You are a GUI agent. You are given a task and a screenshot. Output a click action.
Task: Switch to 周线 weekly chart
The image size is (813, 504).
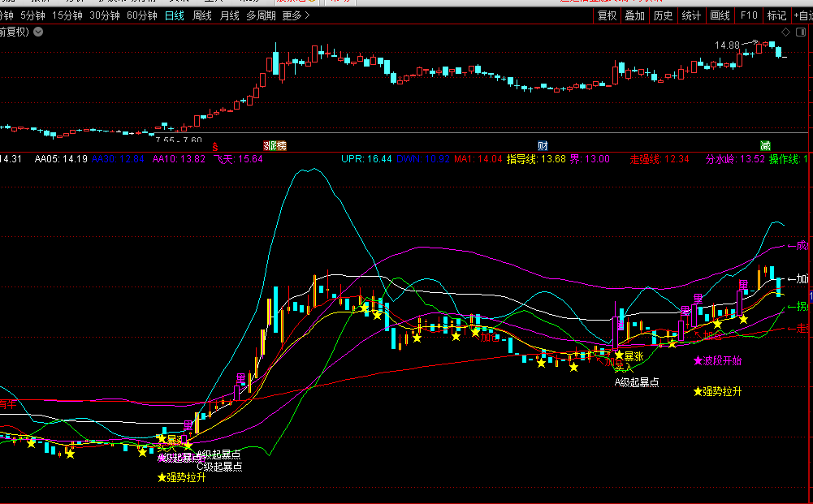[x=202, y=15]
